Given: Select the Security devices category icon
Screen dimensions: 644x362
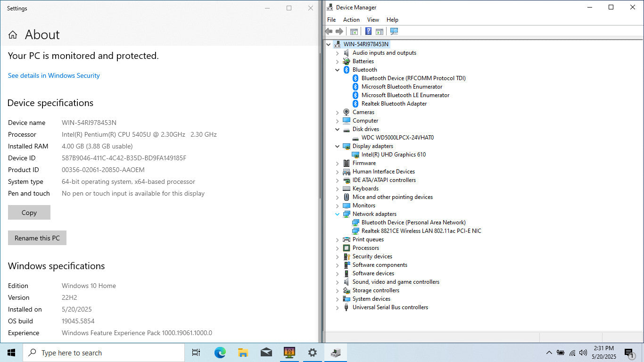Looking at the screenshot, I should (x=347, y=256).
